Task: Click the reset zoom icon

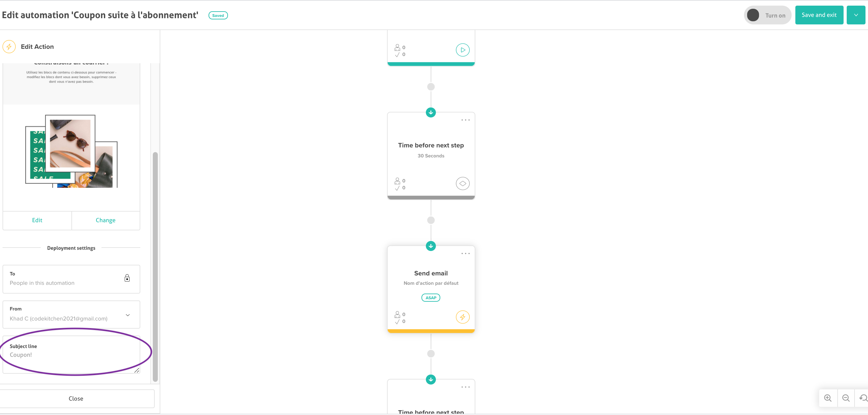Action: point(863,398)
